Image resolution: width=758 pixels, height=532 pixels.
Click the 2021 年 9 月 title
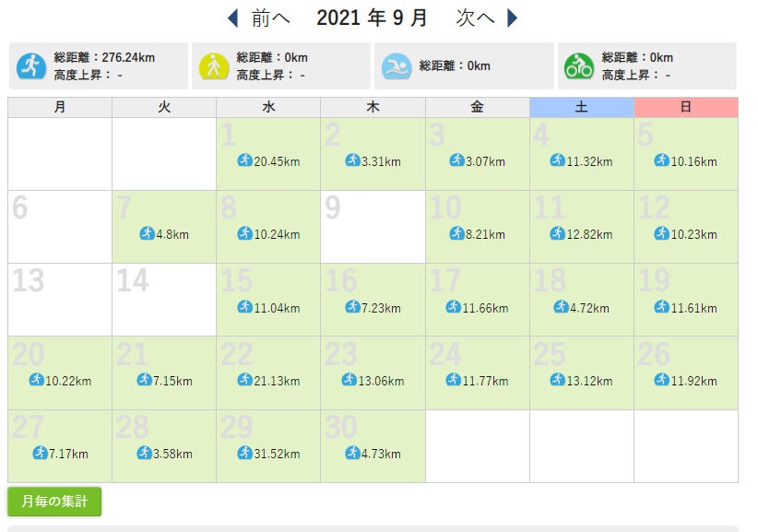(372, 18)
